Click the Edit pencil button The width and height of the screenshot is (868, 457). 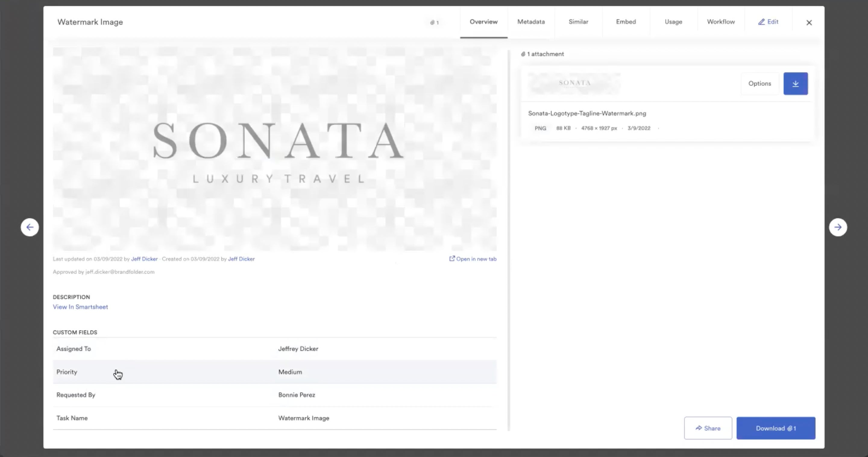[x=768, y=22]
